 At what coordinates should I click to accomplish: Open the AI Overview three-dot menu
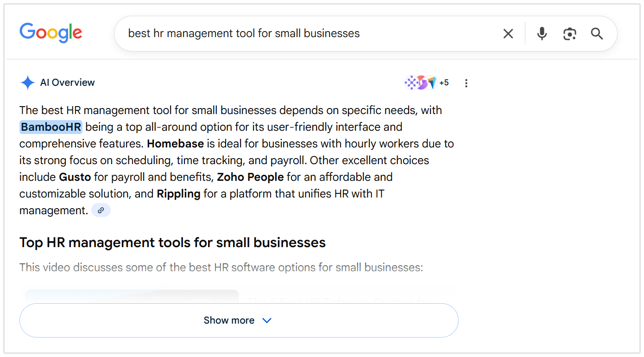click(x=466, y=83)
